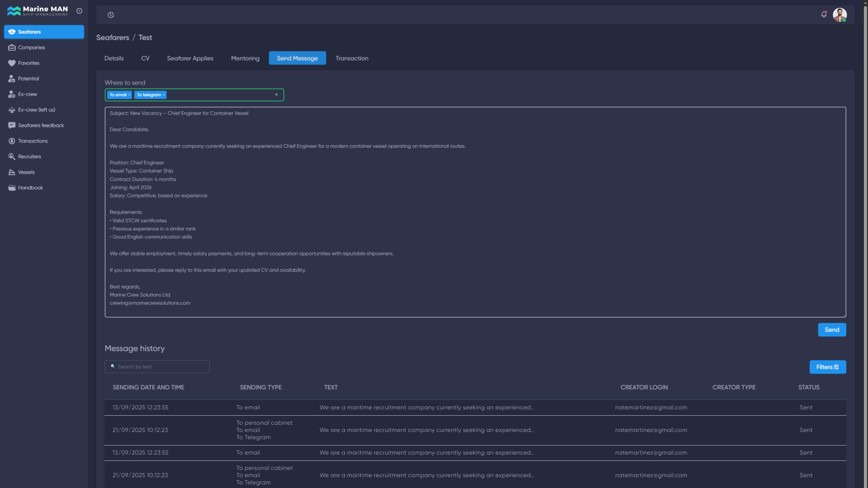Open the Transaction tab

[352, 58]
